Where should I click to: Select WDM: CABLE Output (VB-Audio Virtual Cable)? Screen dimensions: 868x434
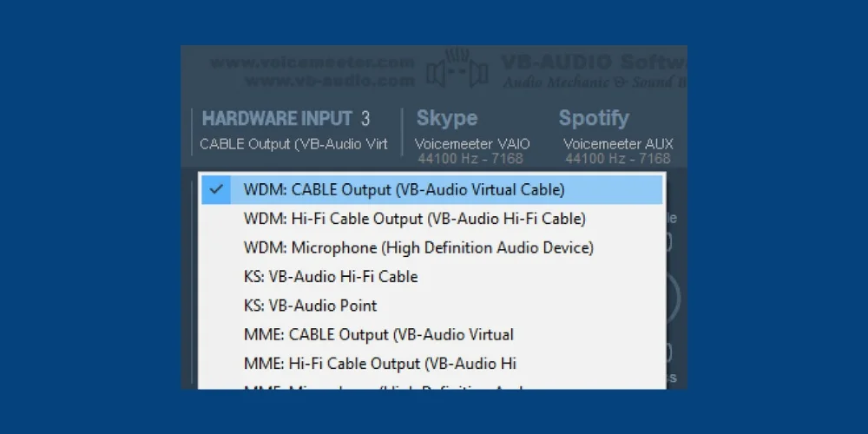point(404,189)
